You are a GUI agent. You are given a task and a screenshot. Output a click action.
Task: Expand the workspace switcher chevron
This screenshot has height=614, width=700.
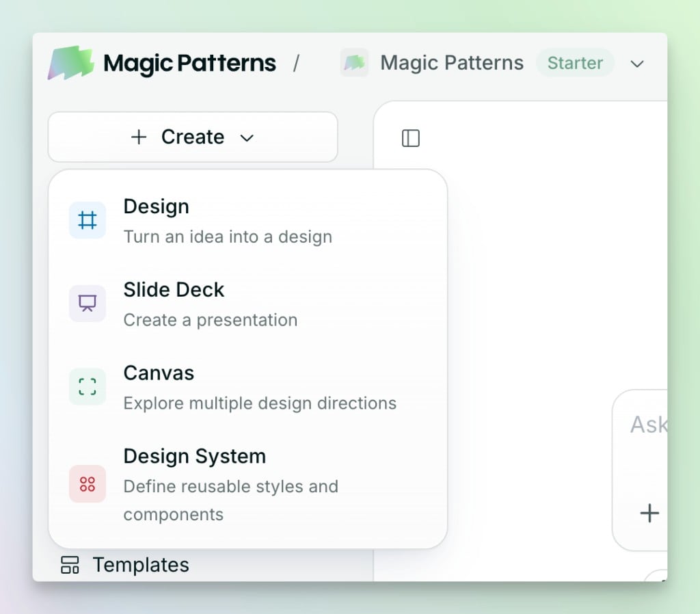637,64
